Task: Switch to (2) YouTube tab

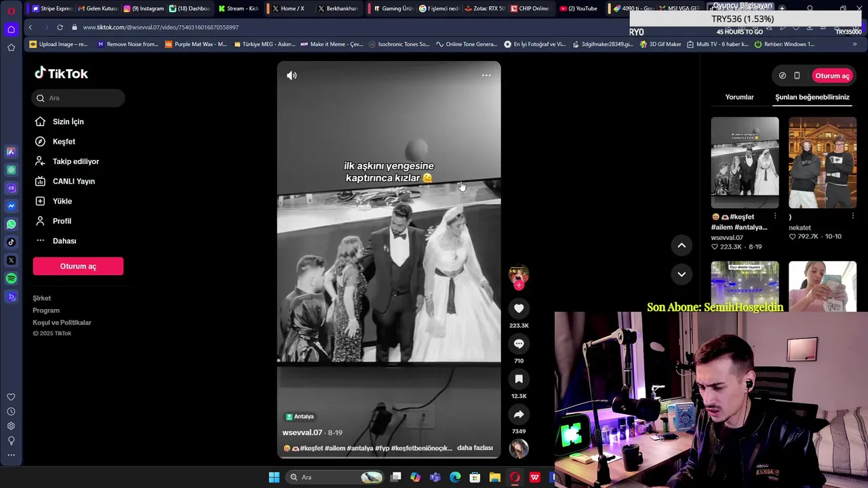Action: click(578, 9)
